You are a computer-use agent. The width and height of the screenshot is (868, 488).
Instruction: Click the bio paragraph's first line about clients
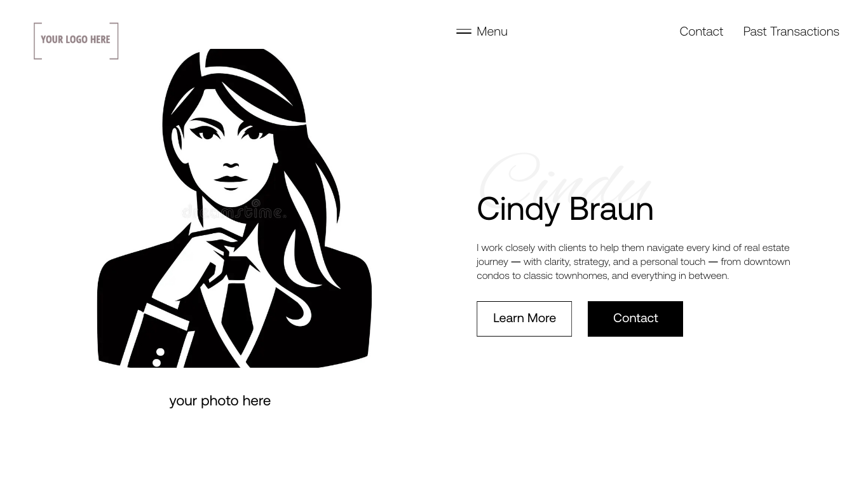[x=633, y=248]
